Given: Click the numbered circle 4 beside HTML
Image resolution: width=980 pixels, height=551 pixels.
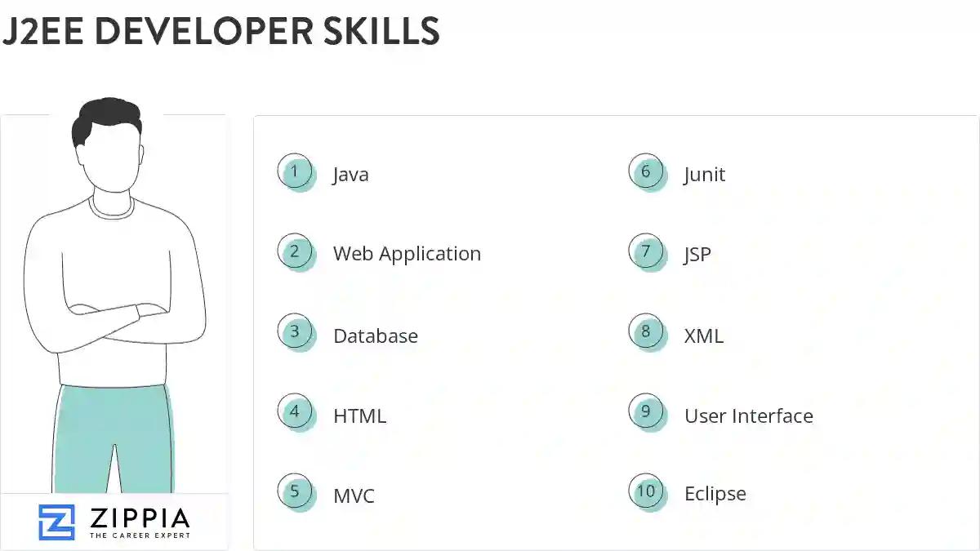Looking at the screenshot, I should click(x=296, y=411).
